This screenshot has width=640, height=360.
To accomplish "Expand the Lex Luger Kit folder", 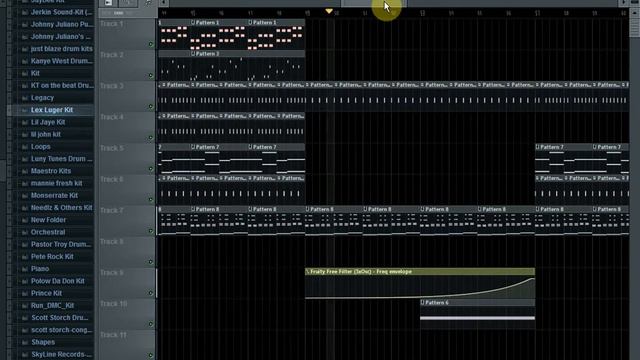I will click(x=52, y=110).
